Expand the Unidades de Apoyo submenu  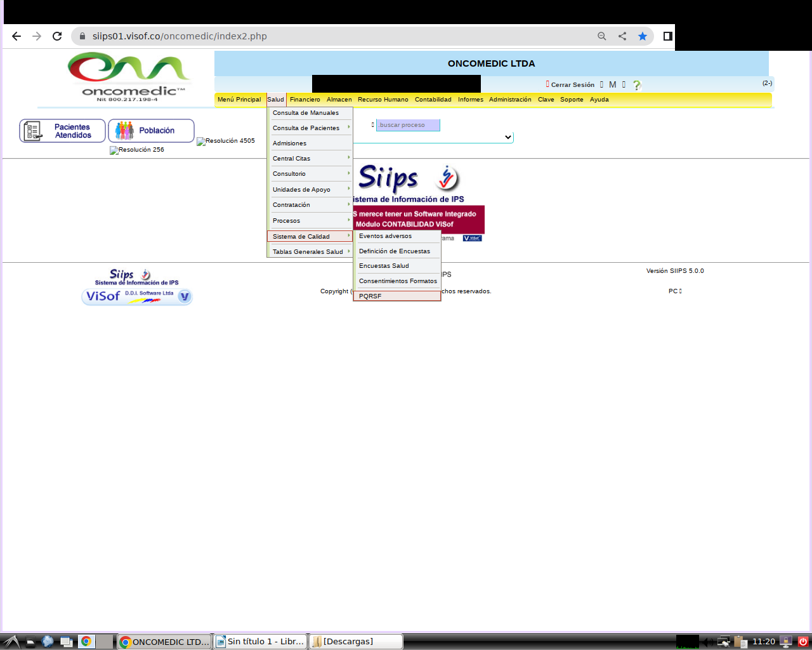pyautogui.click(x=310, y=190)
